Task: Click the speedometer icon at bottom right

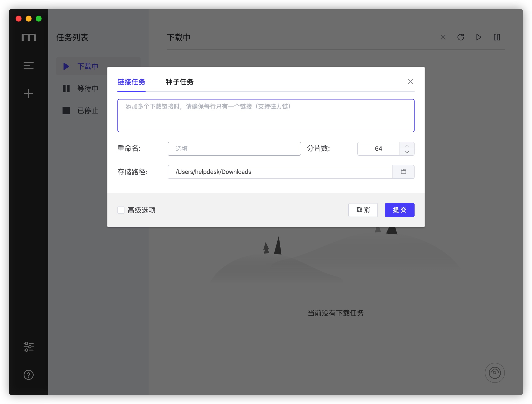Action: pos(495,373)
